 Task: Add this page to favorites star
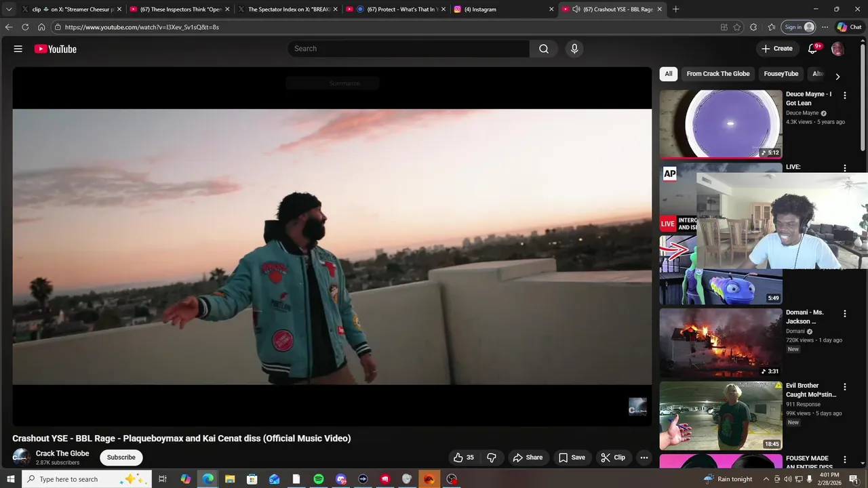737,27
